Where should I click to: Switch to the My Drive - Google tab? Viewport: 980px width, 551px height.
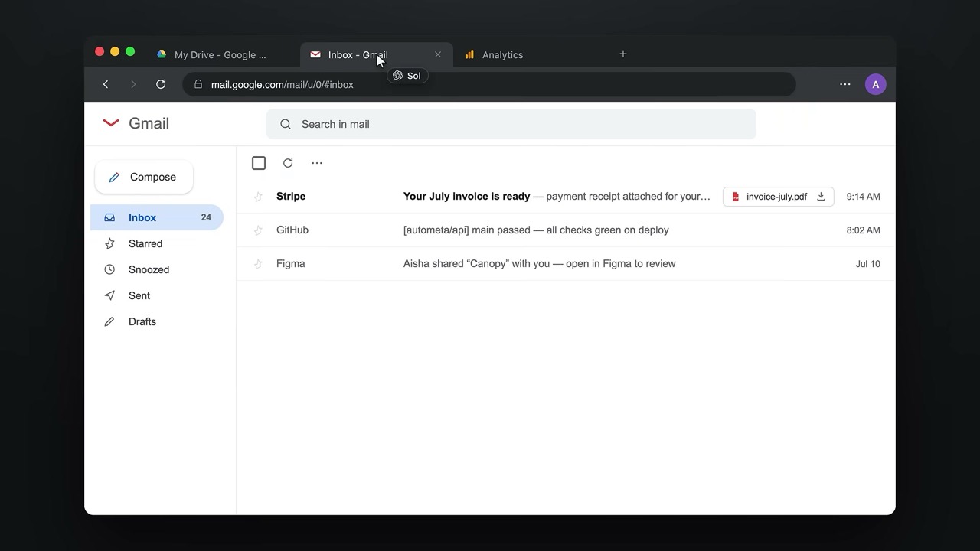click(x=222, y=54)
